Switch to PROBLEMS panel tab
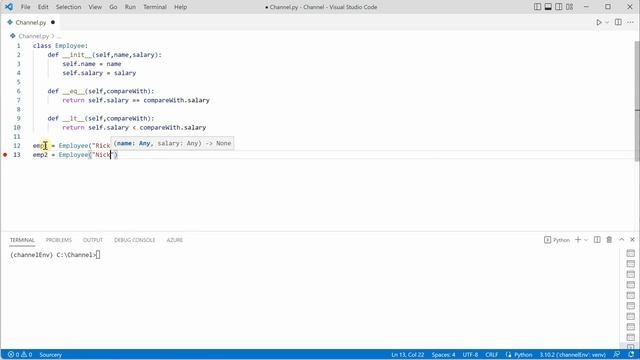This screenshot has height=360, width=640. tap(58, 240)
